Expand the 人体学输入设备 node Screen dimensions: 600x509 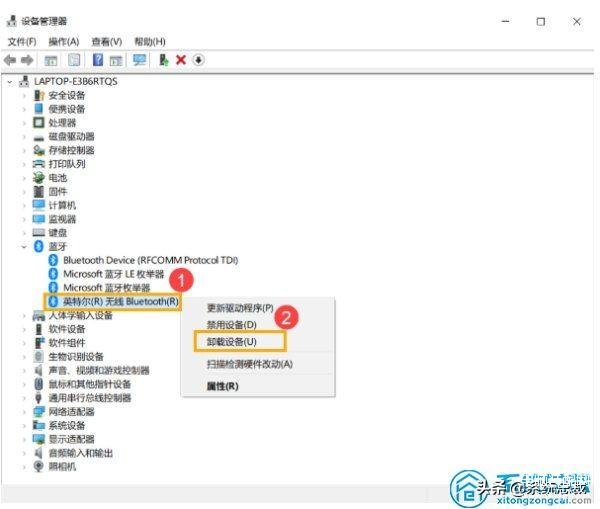point(24,315)
